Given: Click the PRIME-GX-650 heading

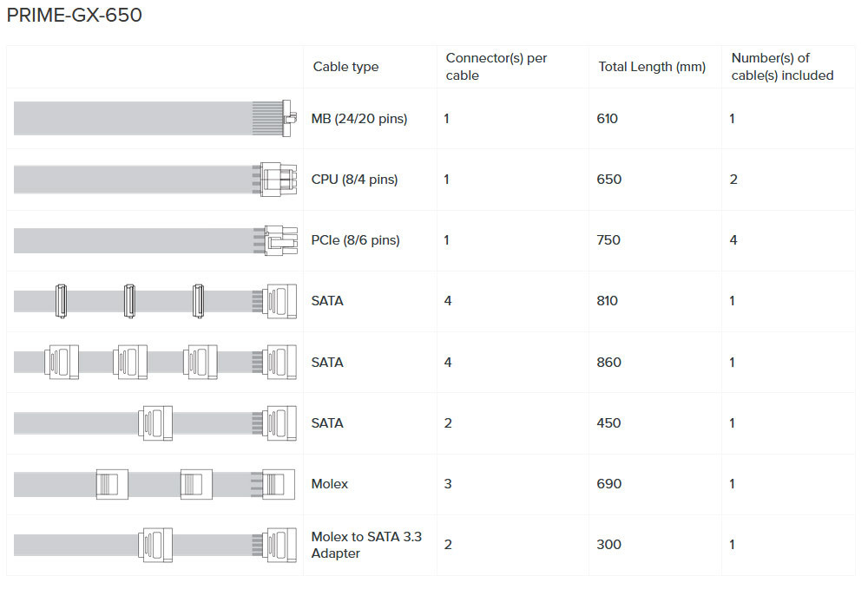Looking at the screenshot, I should (74, 16).
